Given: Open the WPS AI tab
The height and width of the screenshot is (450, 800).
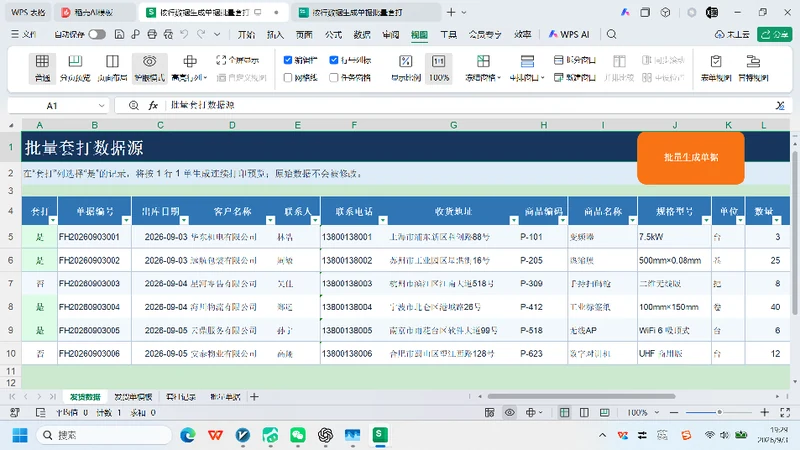Looking at the screenshot, I should 568,34.
